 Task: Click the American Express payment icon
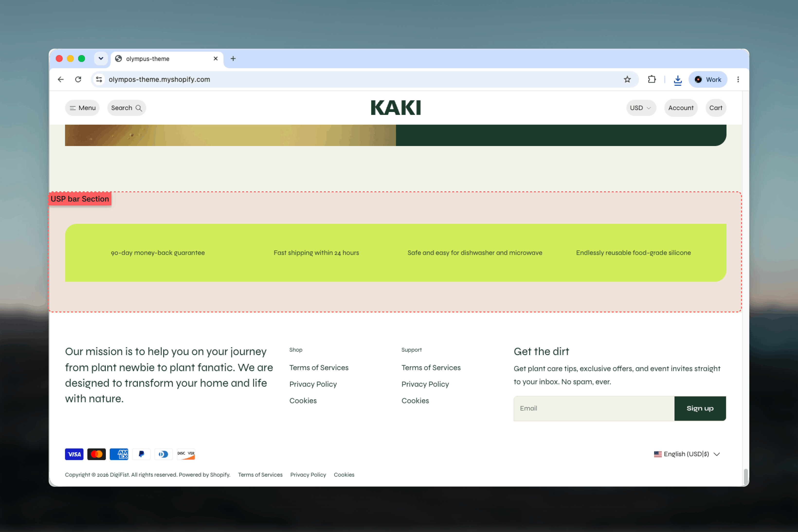pos(119,454)
